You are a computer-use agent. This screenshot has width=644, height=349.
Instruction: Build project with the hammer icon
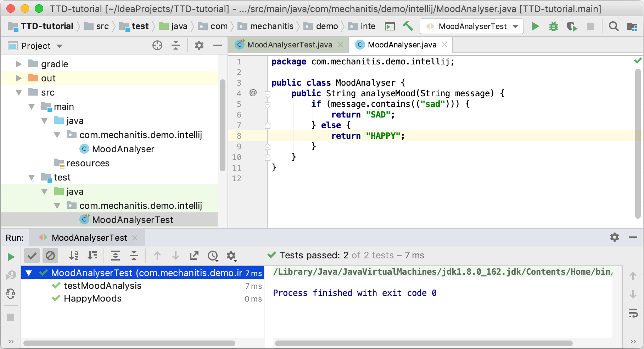[x=408, y=26]
